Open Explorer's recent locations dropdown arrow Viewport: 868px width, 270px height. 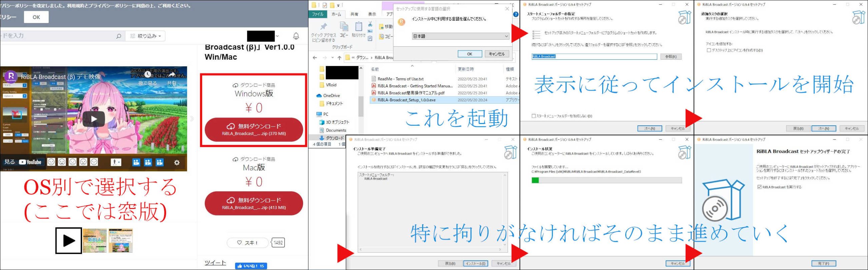pos(333,58)
